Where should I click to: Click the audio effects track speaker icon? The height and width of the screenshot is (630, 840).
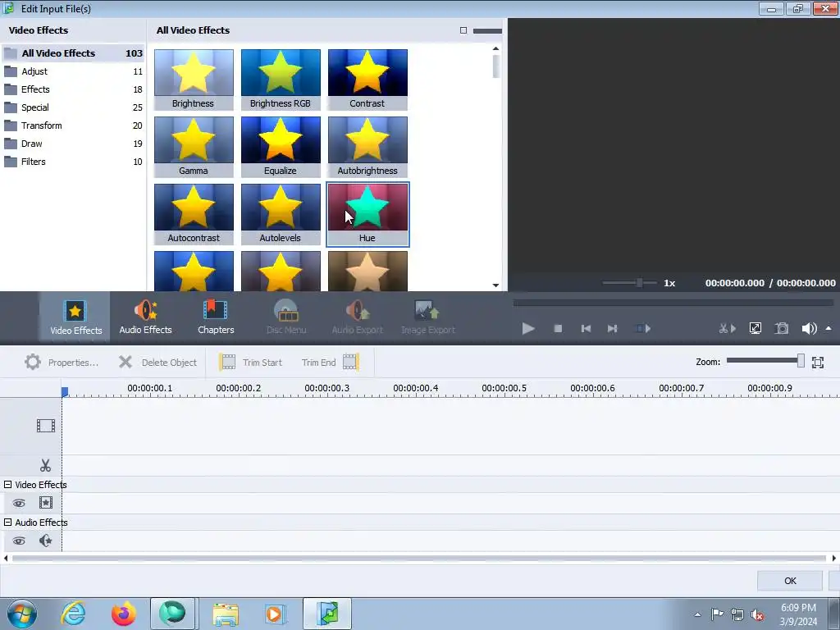[x=46, y=541]
